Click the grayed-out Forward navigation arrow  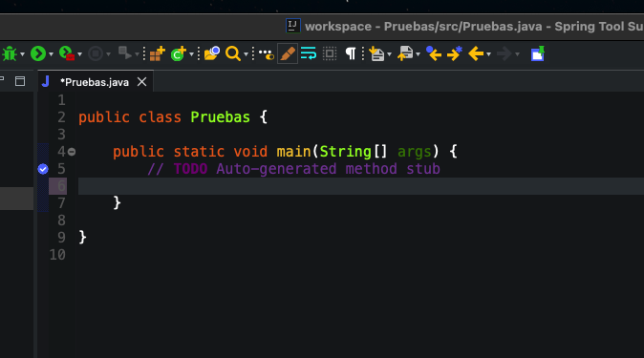(x=504, y=53)
